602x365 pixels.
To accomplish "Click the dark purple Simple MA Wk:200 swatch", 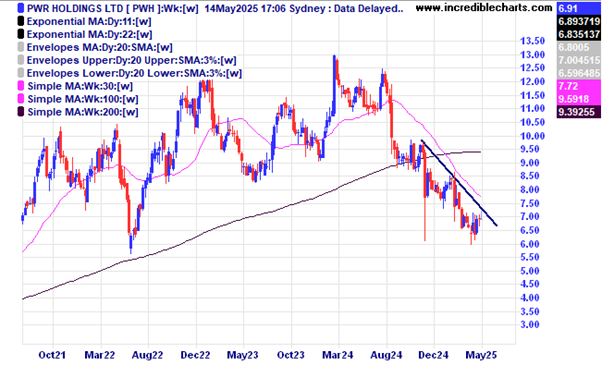I will coord(21,112).
